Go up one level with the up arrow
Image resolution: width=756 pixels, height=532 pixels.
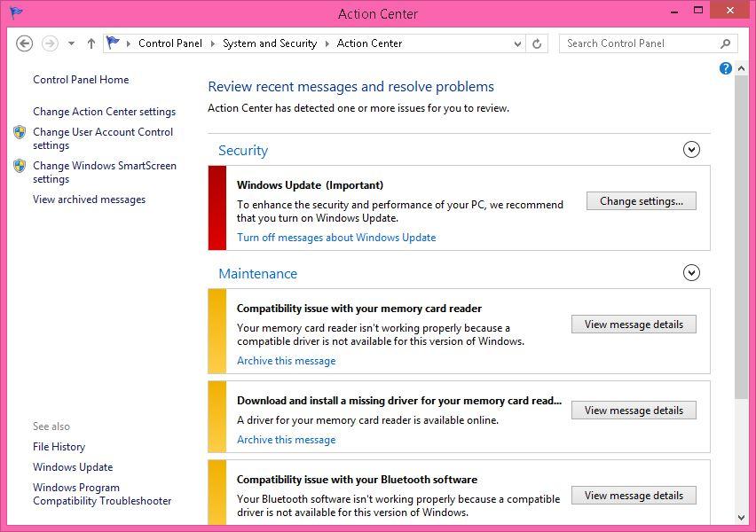(91, 43)
